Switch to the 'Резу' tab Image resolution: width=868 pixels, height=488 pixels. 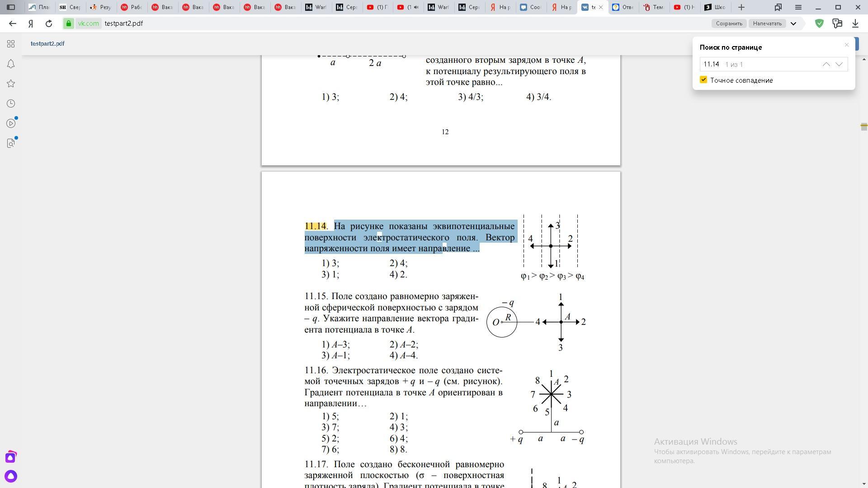pyautogui.click(x=101, y=7)
